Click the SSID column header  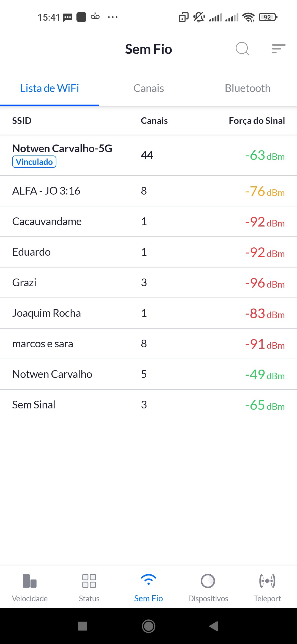coord(22,121)
